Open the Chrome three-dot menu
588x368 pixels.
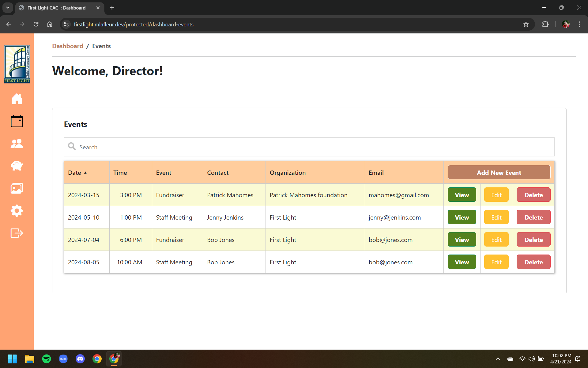tap(579, 25)
